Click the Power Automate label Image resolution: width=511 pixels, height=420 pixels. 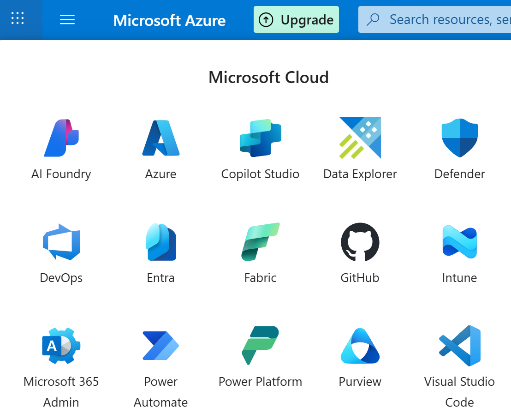point(160,392)
